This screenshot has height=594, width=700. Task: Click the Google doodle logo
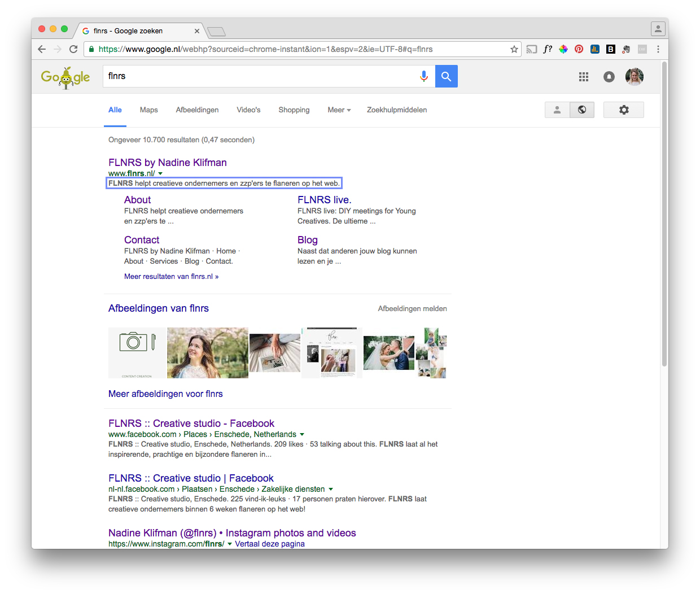[65, 77]
